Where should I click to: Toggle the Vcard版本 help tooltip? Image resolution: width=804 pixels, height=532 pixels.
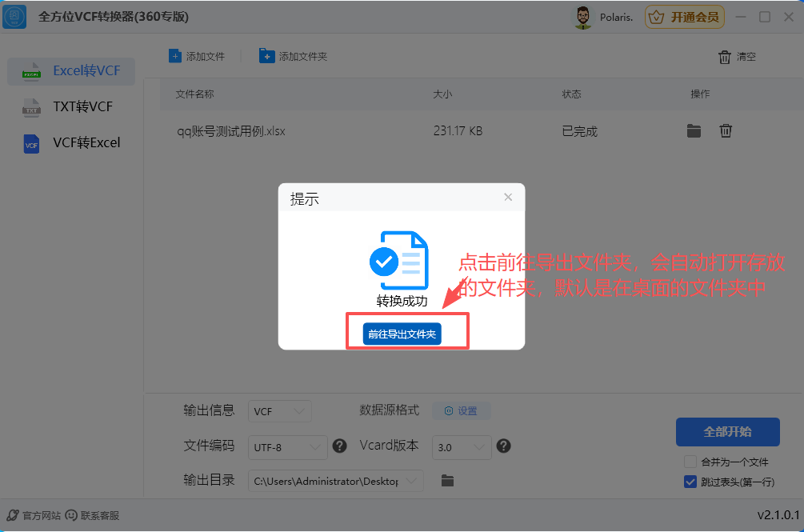pyautogui.click(x=504, y=447)
